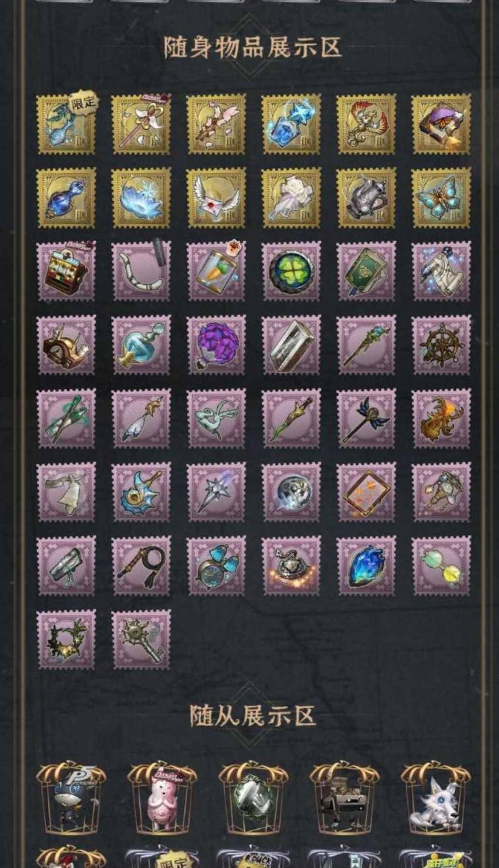Select the blue gemstone accessory
This screenshot has width=499, height=868.
366,566
